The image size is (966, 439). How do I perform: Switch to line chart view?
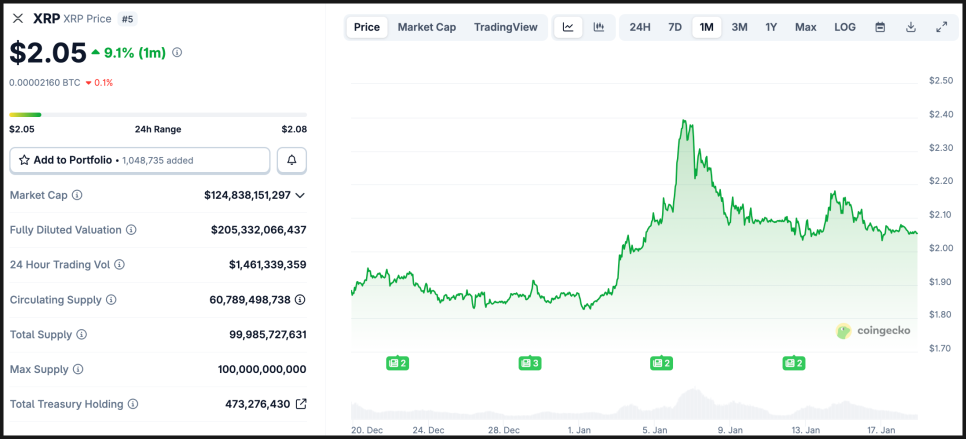(568, 27)
